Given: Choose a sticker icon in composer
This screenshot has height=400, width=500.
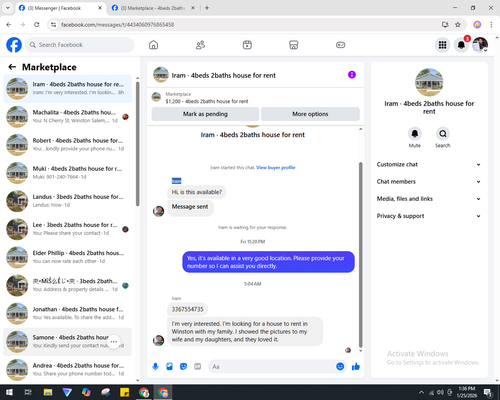Looking at the screenshot, I should (183, 367).
